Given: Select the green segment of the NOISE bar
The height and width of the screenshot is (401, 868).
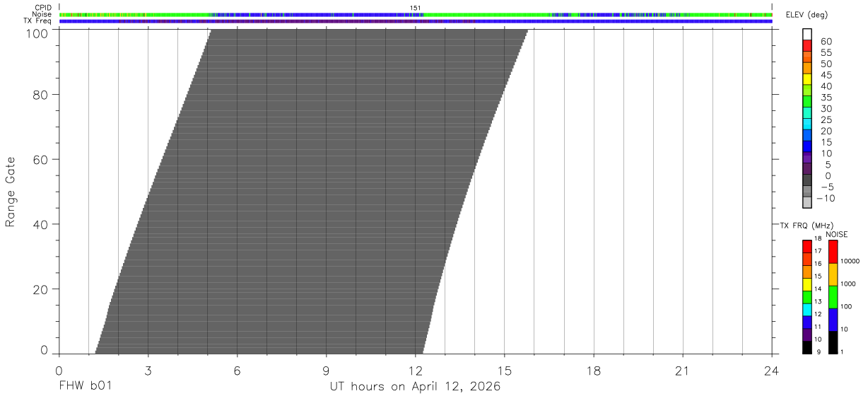Looking at the screenshot, I should (x=833, y=297).
